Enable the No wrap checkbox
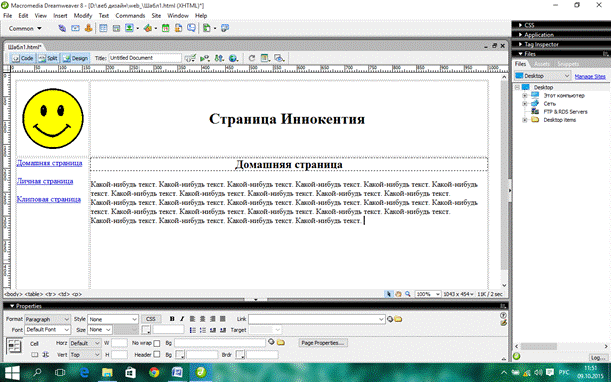 (157, 343)
